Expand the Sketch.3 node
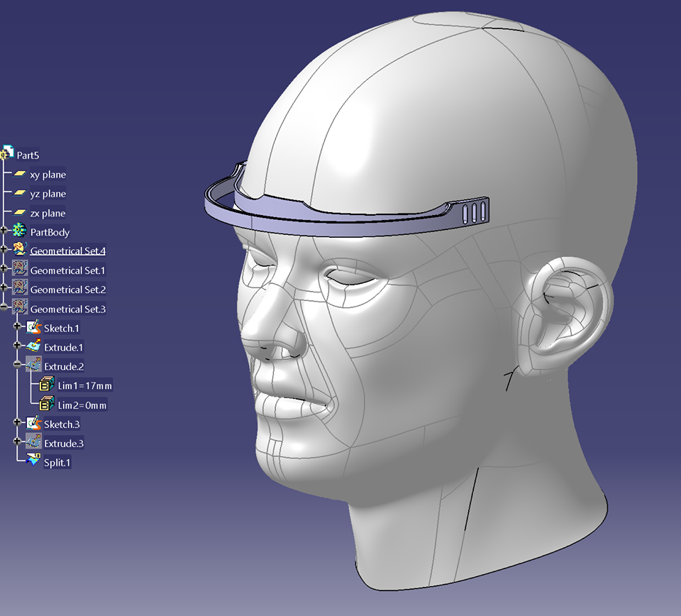 [17, 422]
